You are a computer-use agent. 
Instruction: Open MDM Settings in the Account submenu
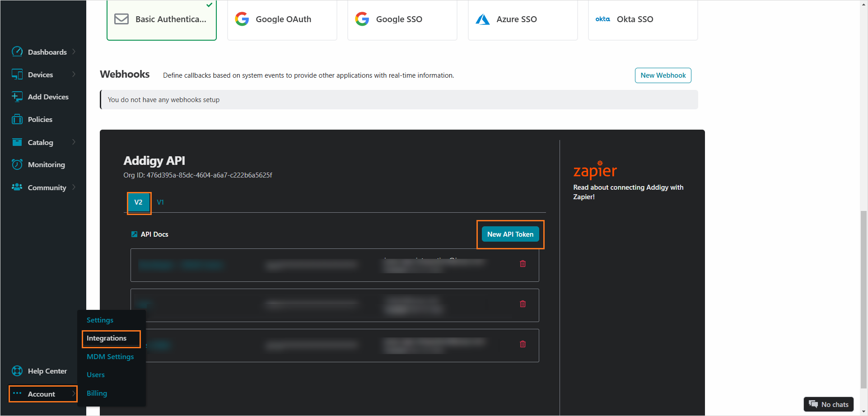(110, 357)
